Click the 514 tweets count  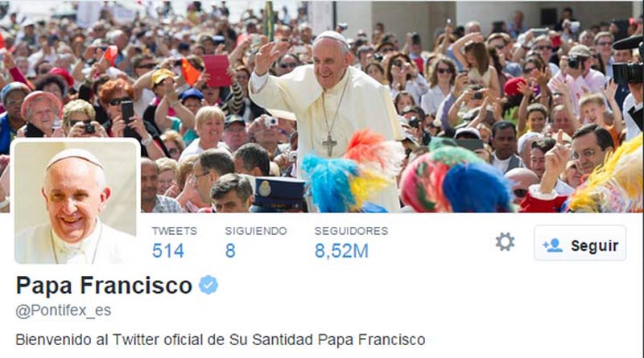pos(168,250)
